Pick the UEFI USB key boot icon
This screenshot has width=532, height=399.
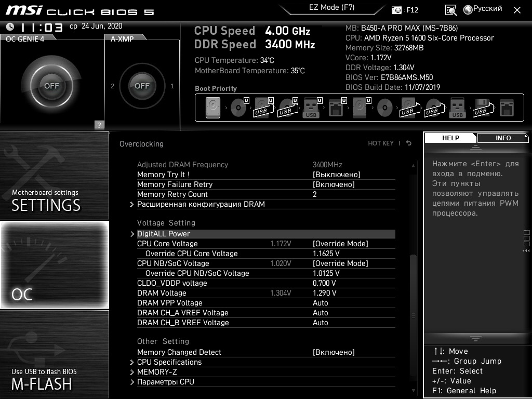312,108
